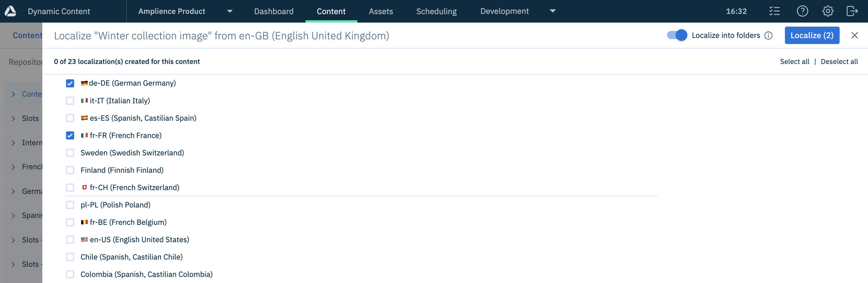The height and width of the screenshot is (283, 868).
Task: Click the Amplience Product hub name
Action: [172, 12]
